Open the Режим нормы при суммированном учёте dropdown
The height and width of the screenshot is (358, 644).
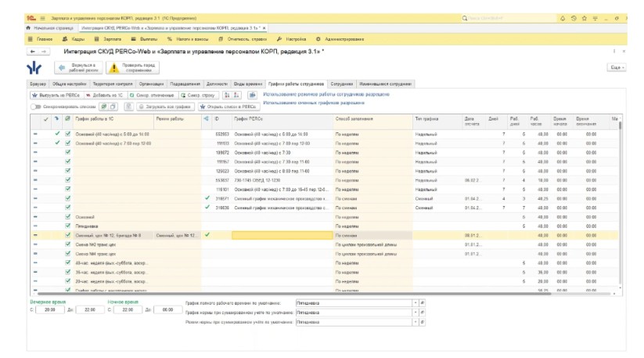[416, 321]
